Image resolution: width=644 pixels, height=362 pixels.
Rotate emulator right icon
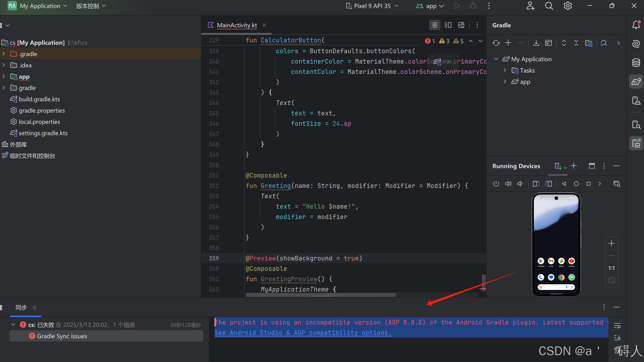point(548,184)
